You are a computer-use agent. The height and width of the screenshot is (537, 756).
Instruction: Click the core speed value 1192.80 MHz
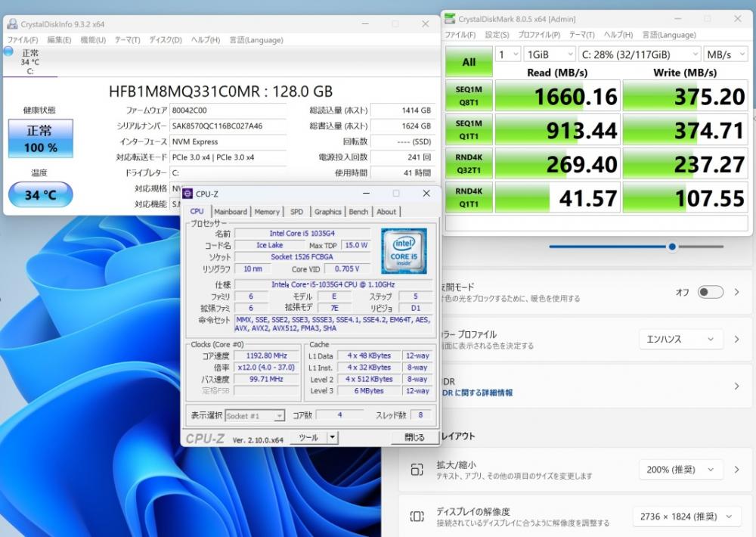point(267,355)
